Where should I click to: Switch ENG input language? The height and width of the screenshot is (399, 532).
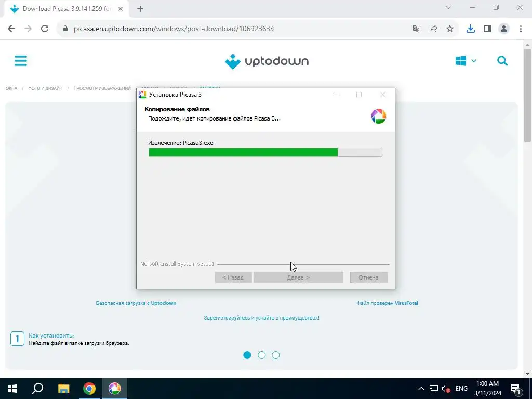(461, 389)
